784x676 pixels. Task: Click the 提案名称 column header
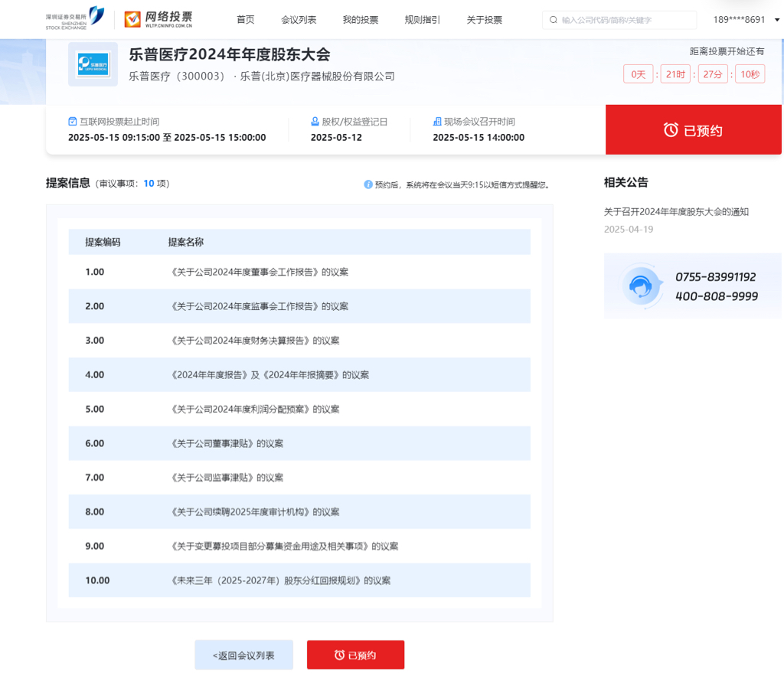[x=185, y=242]
